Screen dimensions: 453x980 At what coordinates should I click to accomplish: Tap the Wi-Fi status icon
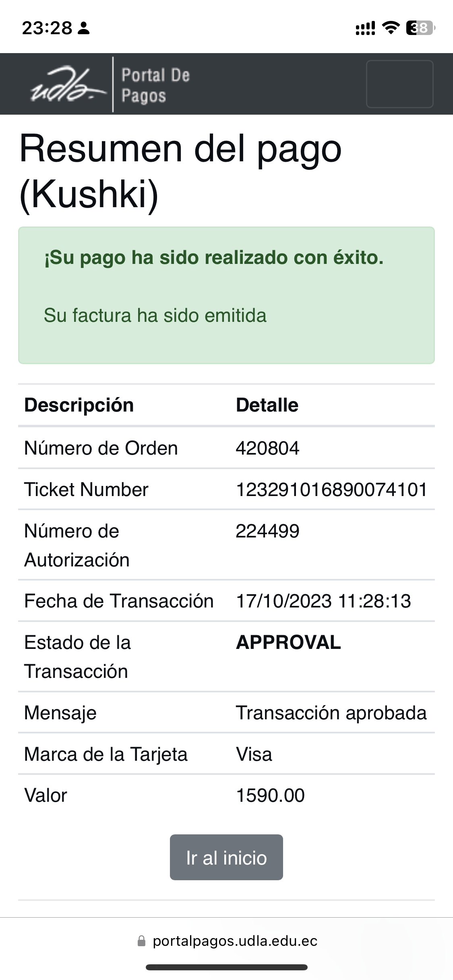click(x=390, y=28)
